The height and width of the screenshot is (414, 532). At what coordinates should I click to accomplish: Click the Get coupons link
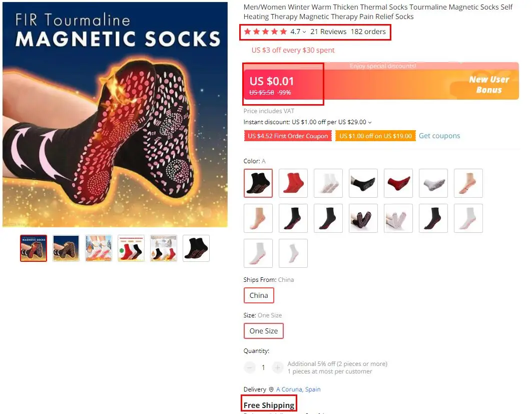click(x=439, y=136)
